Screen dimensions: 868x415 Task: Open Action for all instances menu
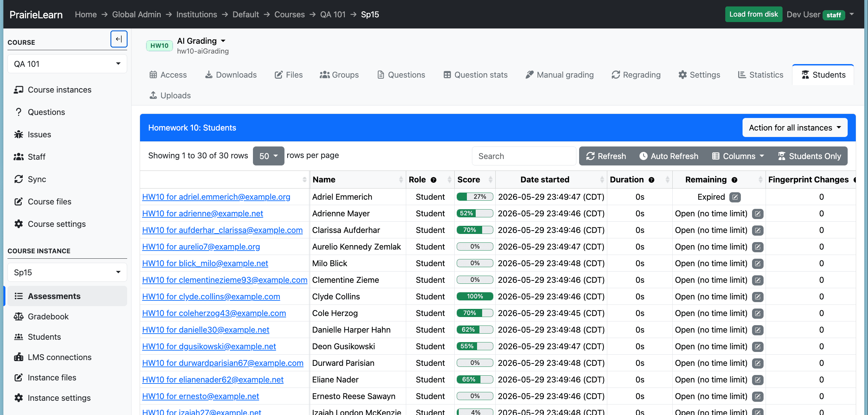[x=795, y=128]
